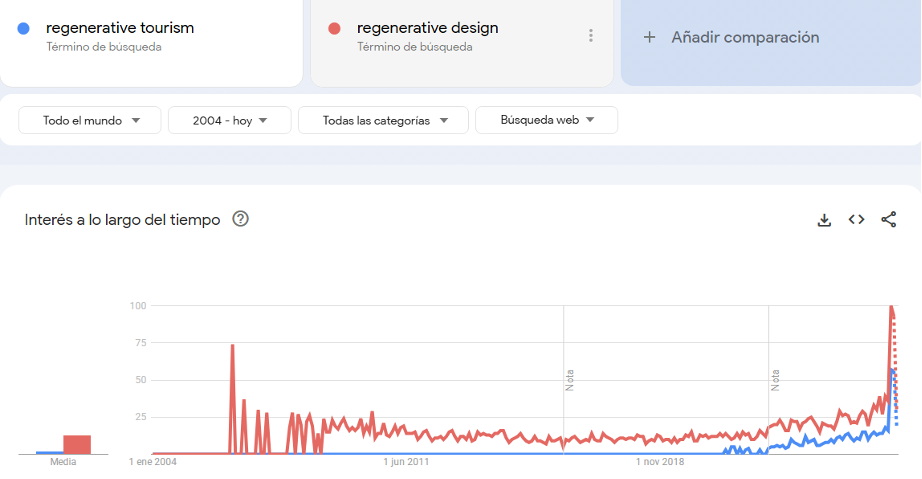Expand the Todo el mundo region dropdown

[x=89, y=120]
